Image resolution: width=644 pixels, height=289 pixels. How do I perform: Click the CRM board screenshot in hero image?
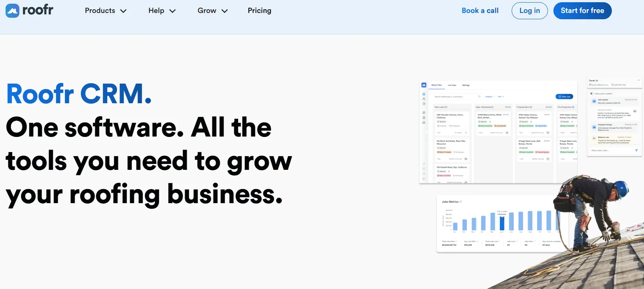coord(498,132)
